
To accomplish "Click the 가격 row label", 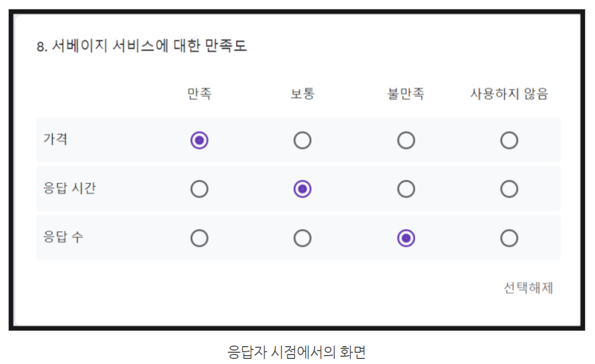I will coord(55,139).
